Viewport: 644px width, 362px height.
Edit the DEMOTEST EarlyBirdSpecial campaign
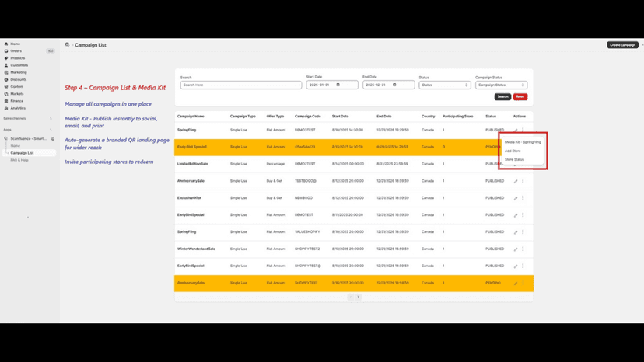coord(516,215)
